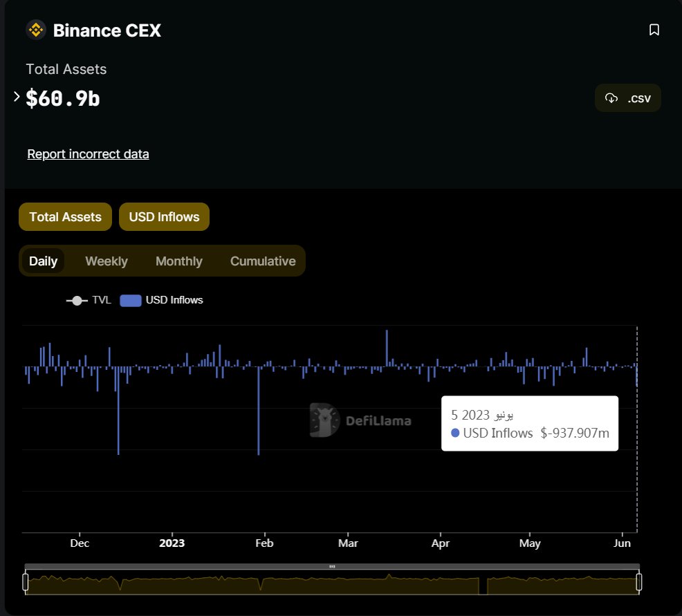Click the $-937.907m tooltip value
The height and width of the screenshot is (616, 682).
(575, 433)
